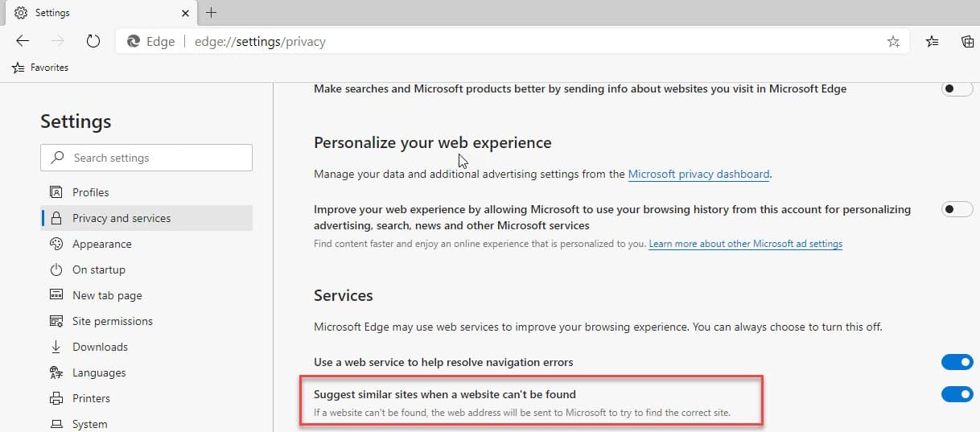Open Learn more about Microsoft ad settings
The width and height of the screenshot is (980, 432).
coord(745,244)
